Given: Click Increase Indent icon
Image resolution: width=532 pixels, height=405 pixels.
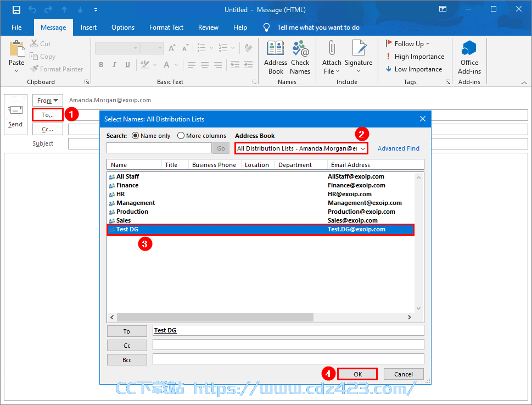Looking at the screenshot, I should click(x=248, y=64).
